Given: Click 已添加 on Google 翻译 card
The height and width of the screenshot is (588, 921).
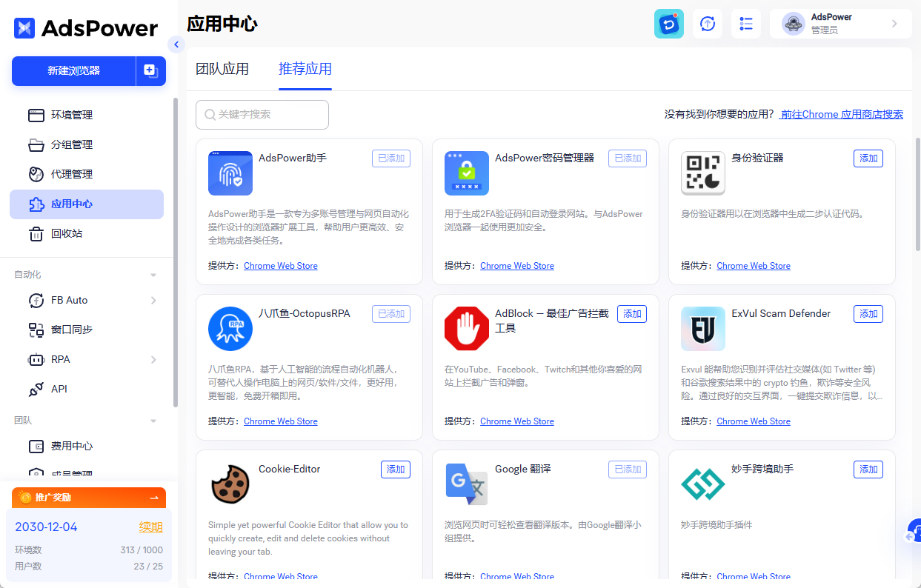Looking at the screenshot, I should [x=628, y=470].
